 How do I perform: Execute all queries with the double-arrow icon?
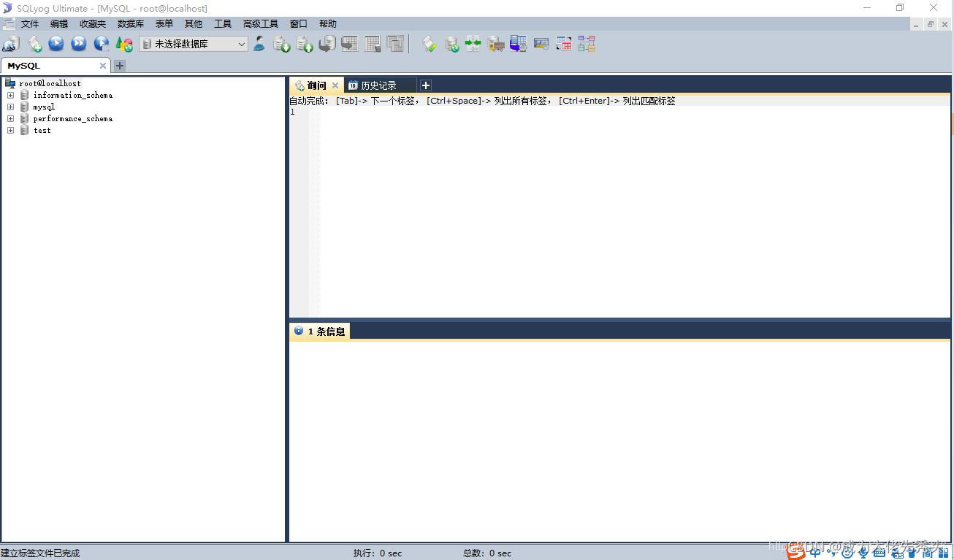tap(79, 44)
